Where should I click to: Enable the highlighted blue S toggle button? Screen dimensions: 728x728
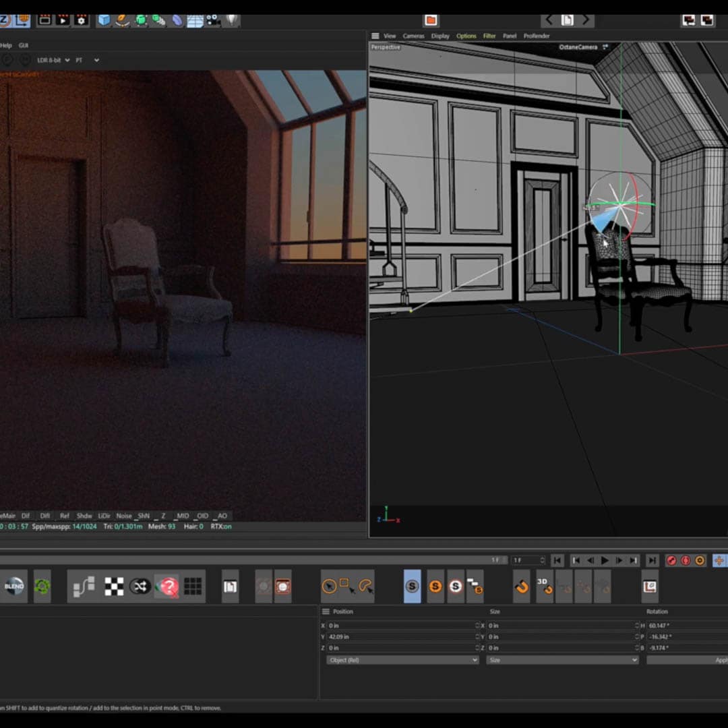point(413,585)
